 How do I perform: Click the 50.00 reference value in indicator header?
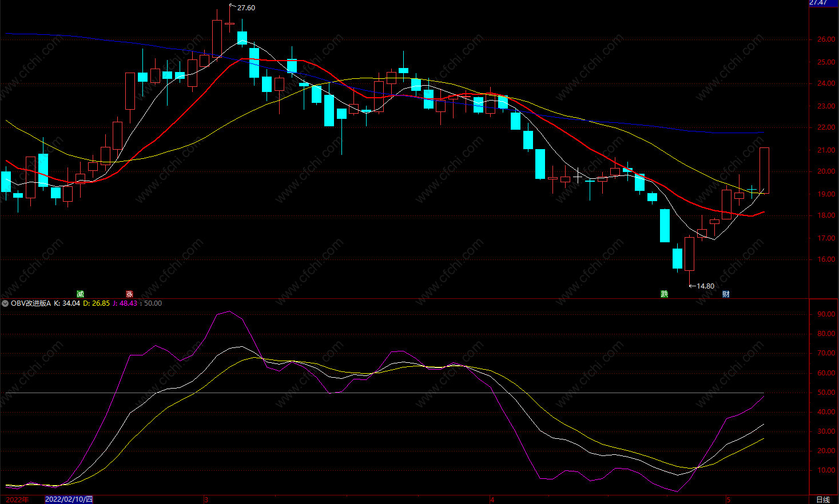(153, 303)
